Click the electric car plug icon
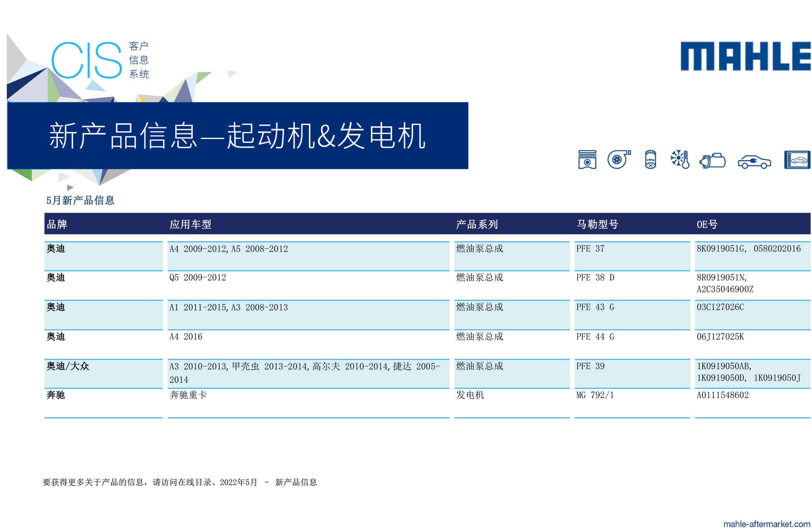This screenshot has width=812, height=529. (754, 162)
